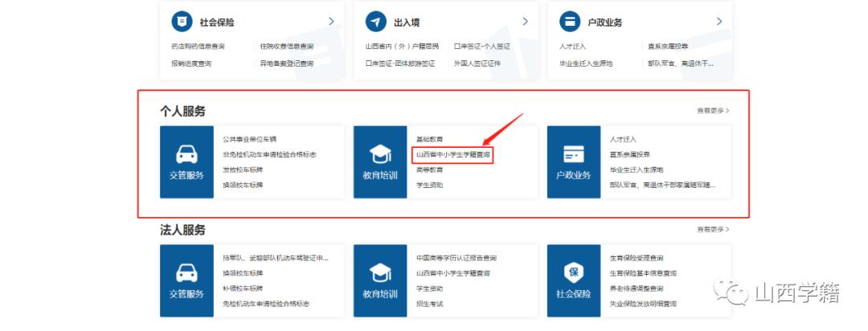868x331 pixels.
Task: Open 免检机动车申请检验合格标志 under 法人服务
Action: (266, 304)
